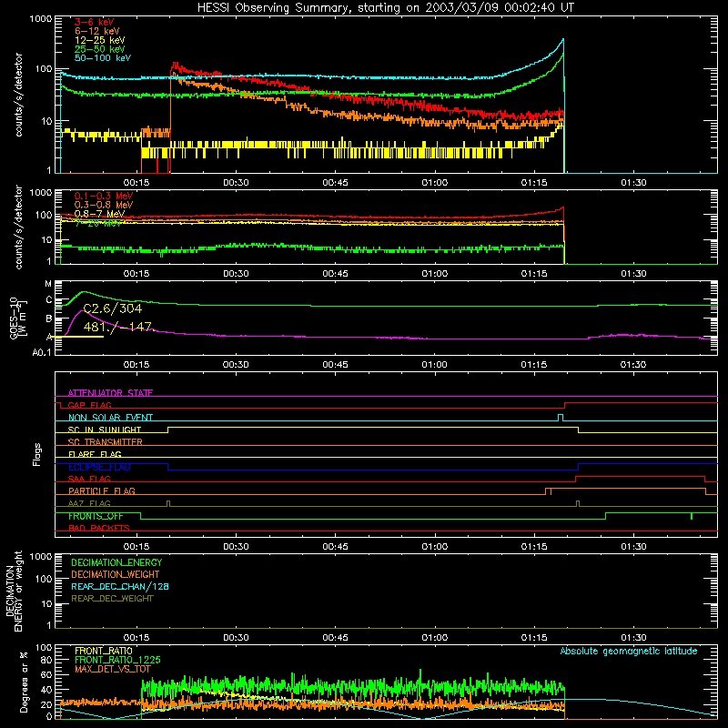Screen dimensions: 728x728
Task: Select the ATTENUATOR_STATE flag label
Action: coord(110,393)
